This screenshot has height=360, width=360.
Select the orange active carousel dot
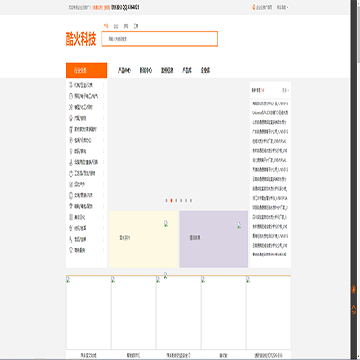click(171, 200)
